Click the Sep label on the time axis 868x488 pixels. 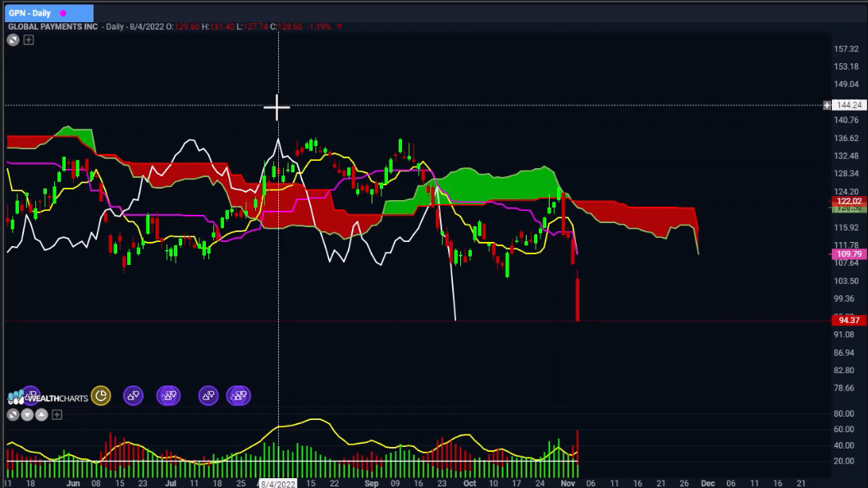pyautogui.click(x=372, y=484)
